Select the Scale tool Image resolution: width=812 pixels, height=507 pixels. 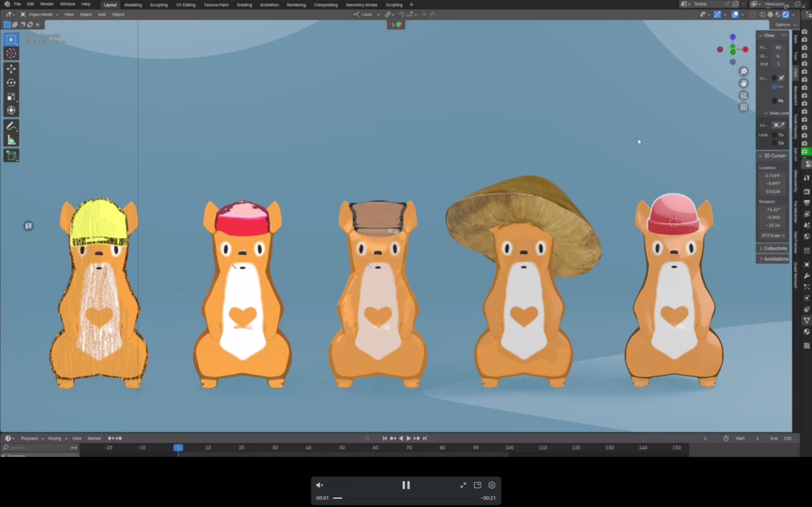[x=11, y=96]
